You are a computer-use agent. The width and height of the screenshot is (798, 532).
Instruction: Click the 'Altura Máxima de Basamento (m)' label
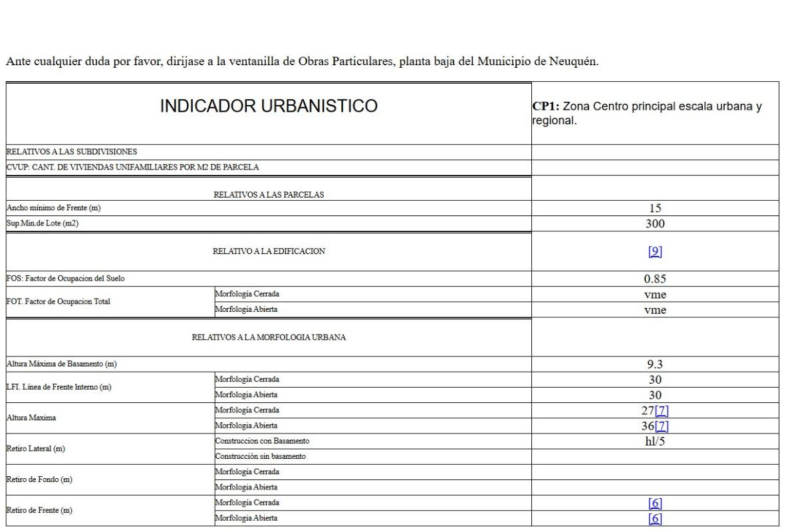point(63,363)
